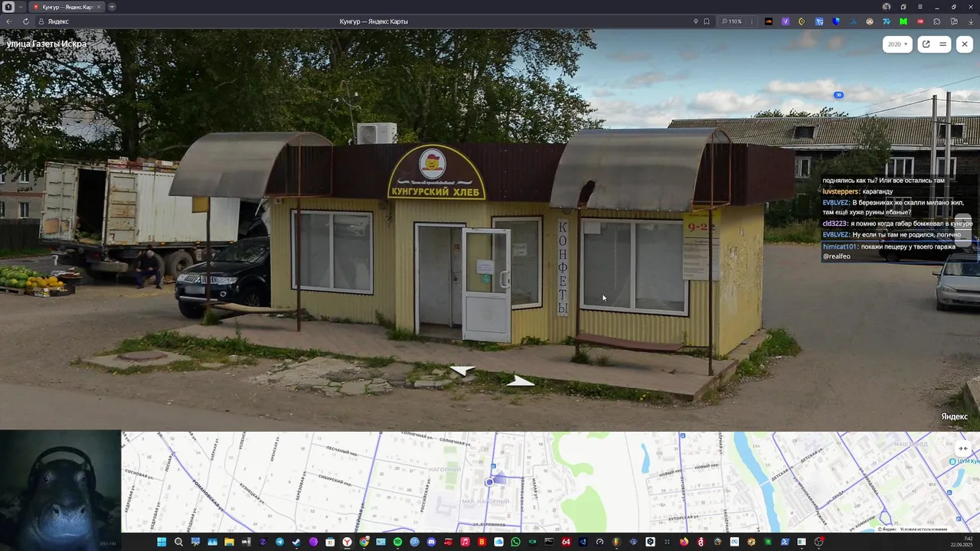980x551 pixels.
Task: Click the open-in-new-window panorama share icon
Action: coord(926,44)
